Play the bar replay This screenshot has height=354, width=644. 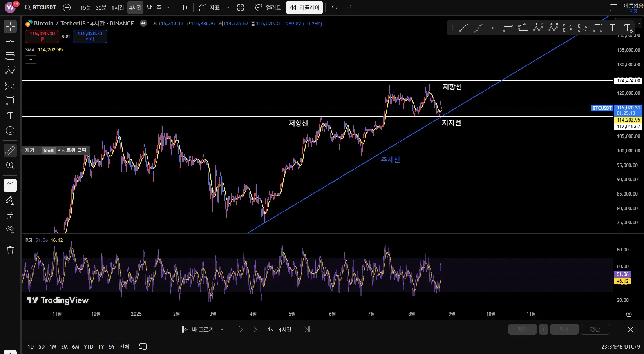[241, 329]
